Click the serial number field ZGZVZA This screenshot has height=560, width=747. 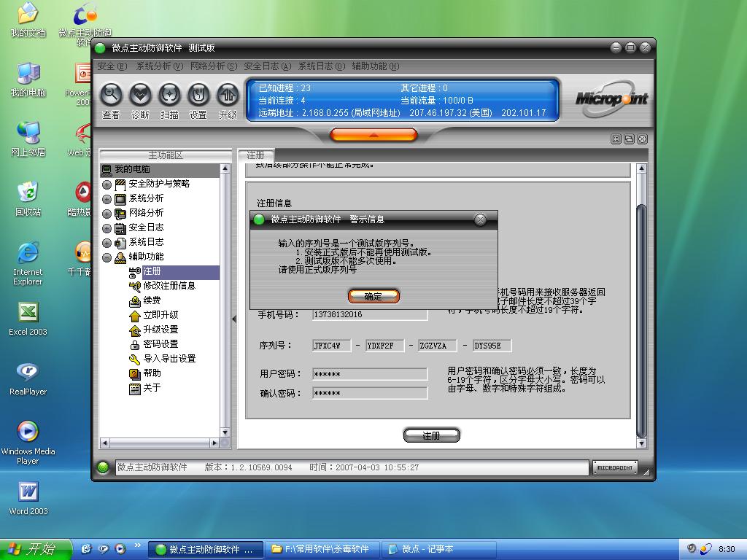pyautogui.click(x=438, y=346)
